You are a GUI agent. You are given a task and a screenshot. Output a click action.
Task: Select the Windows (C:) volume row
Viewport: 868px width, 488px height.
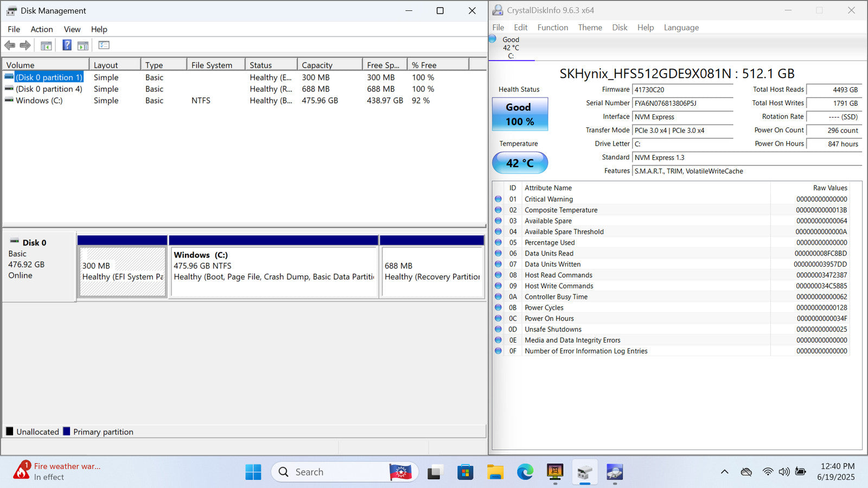[39, 101]
